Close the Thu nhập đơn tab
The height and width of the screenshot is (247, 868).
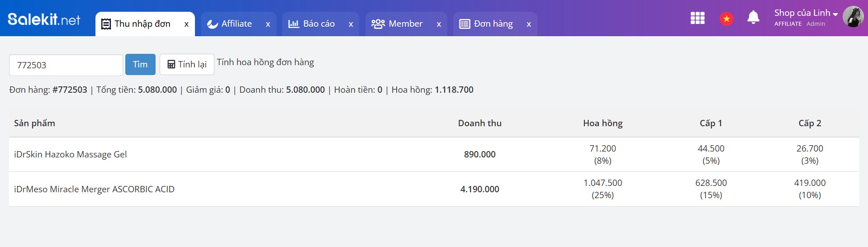click(x=186, y=24)
